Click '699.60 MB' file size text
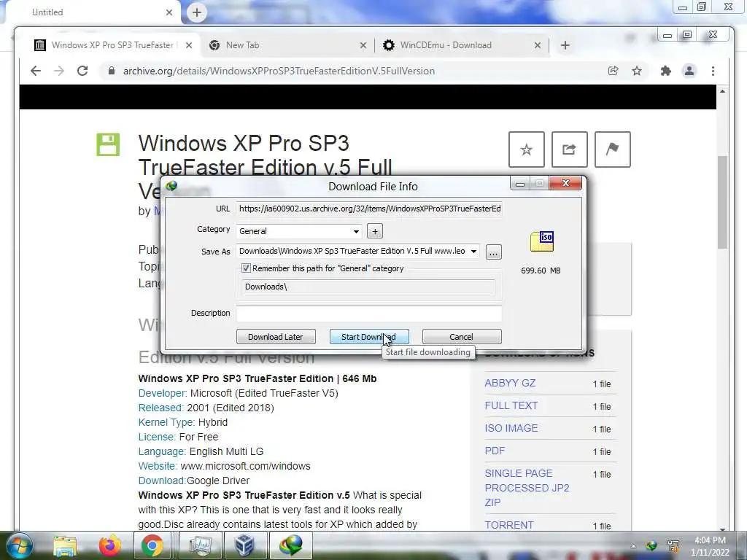The image size is (747, 560). point(541,271)
